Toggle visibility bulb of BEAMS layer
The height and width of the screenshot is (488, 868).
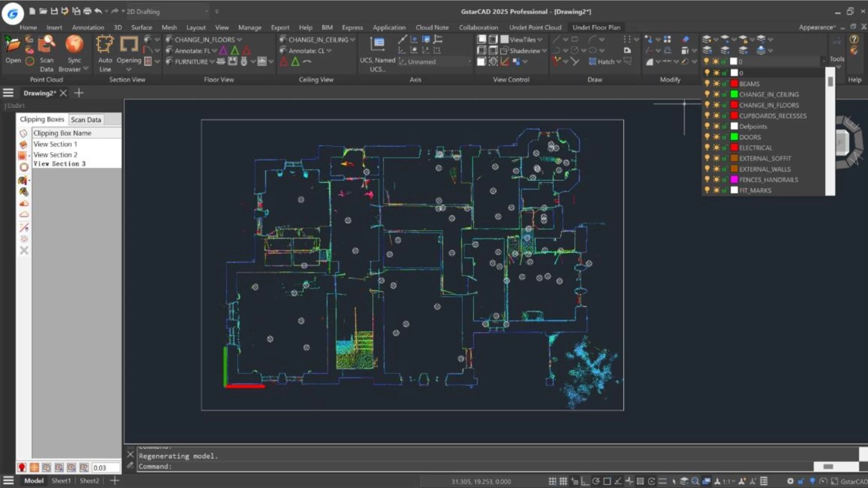(x=707, y=84)
